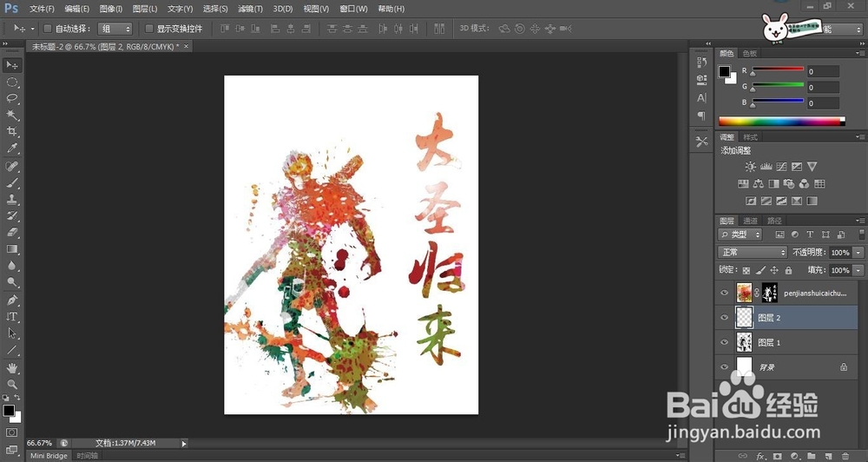Hide the penjianshuicaichu layer
Image resolution: width=868 pixels, height=462 pixels.
click(x=724, y=293)
